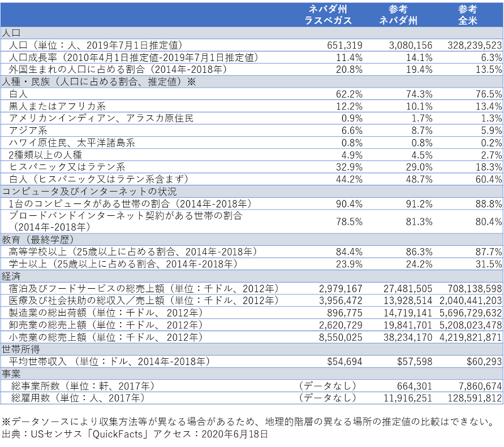Select Hispanic value 32.9%
Screen dimensions: 504x447
click(349, 167)
